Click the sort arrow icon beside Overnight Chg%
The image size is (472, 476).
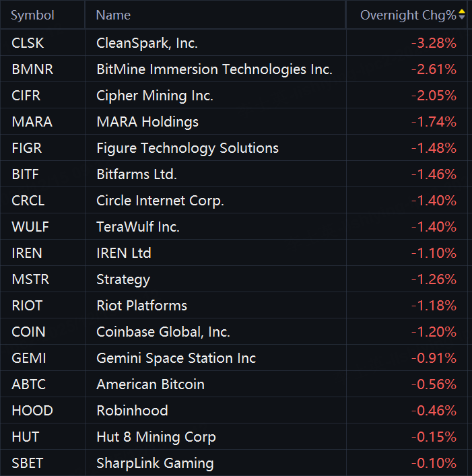point(461,15)
